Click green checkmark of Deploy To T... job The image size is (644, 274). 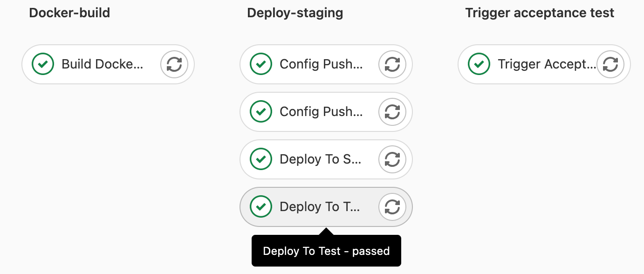(x=261, y=207)
